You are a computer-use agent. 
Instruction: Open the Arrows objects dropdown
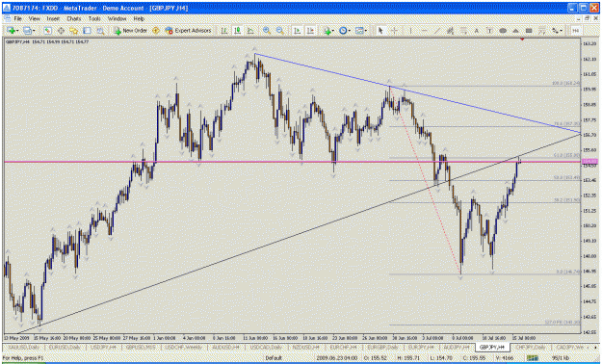557,31
